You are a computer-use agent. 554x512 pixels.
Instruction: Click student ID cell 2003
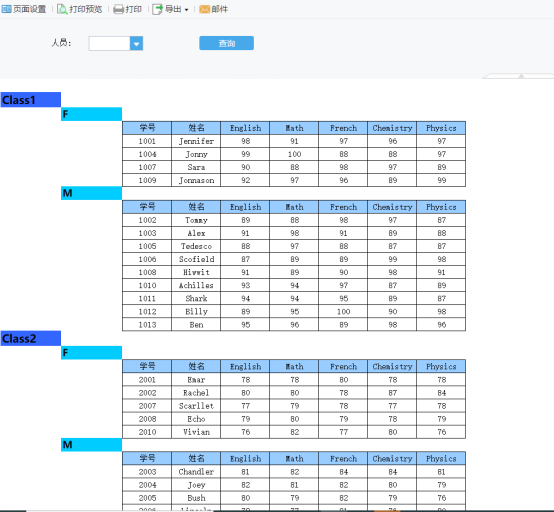click(147, 472)
